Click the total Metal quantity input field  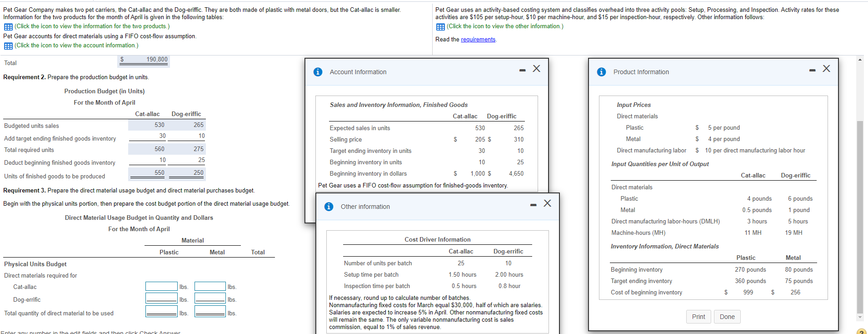pos(210,311)
